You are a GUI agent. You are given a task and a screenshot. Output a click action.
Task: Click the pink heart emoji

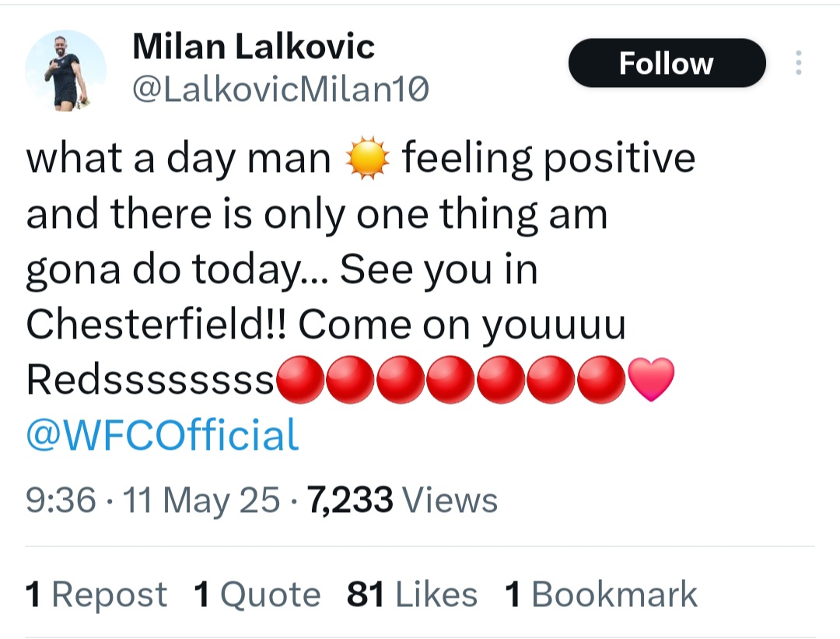click(651, 379)
